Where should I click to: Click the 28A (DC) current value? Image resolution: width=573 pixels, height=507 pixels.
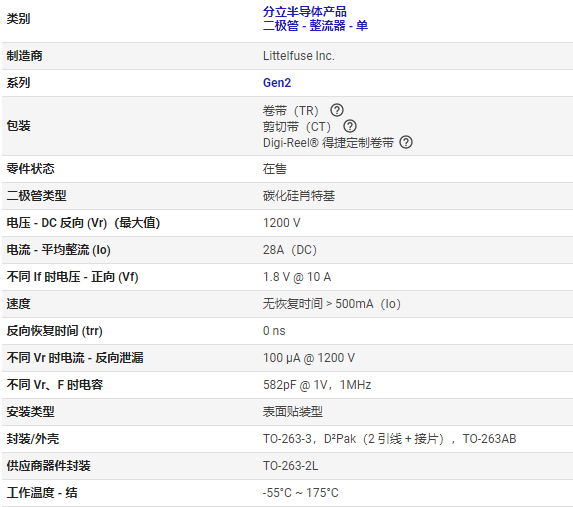290,250
